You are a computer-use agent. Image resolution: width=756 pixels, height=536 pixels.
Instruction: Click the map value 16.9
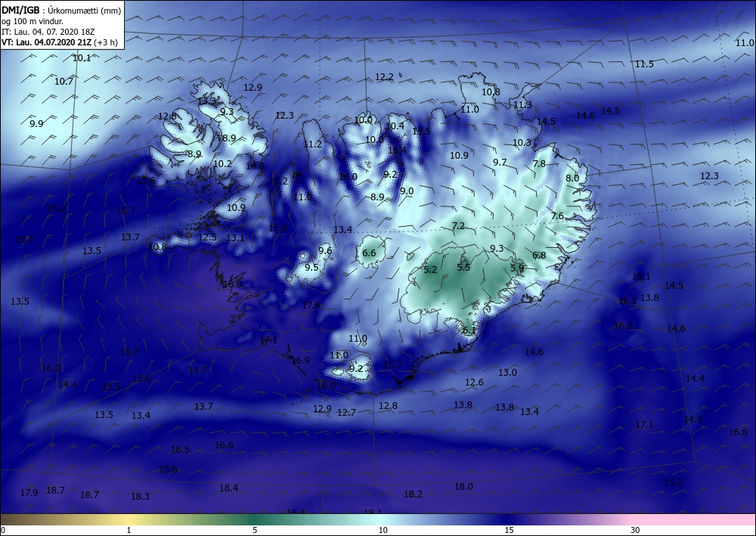pos(300,361)
